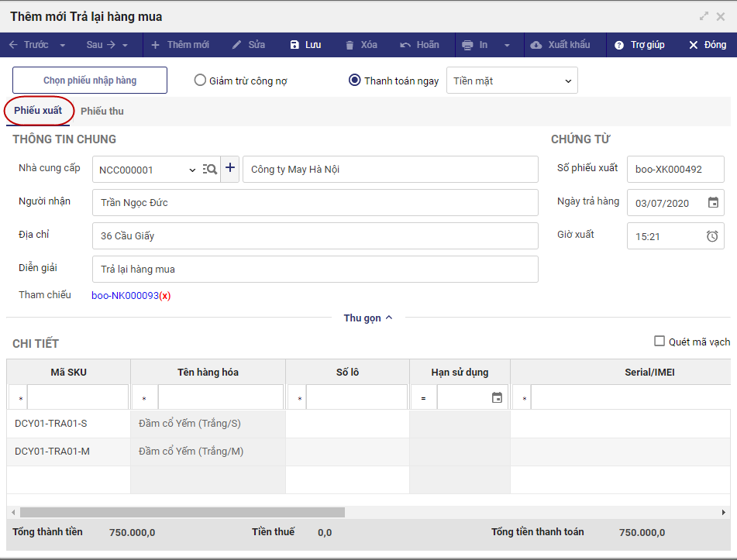Click the supplier search magnifier icon
The height and width of the screenshot is (560, 737).
(210, 169)
